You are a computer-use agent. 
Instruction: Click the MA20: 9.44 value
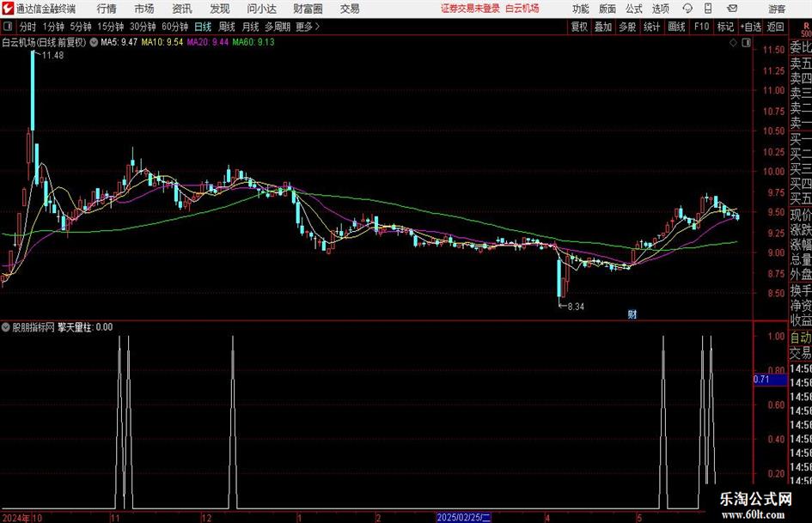click(x=208, y=42)
